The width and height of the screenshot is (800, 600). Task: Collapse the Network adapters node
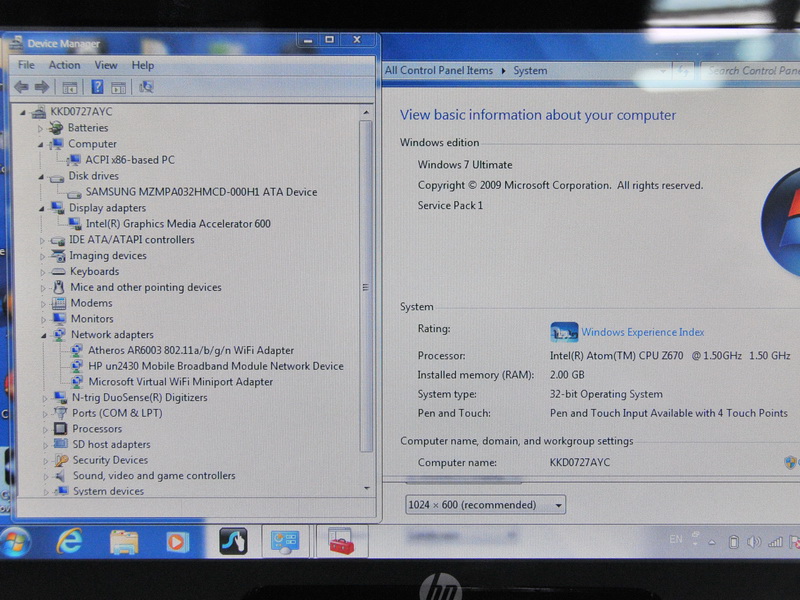pos(44,335)
